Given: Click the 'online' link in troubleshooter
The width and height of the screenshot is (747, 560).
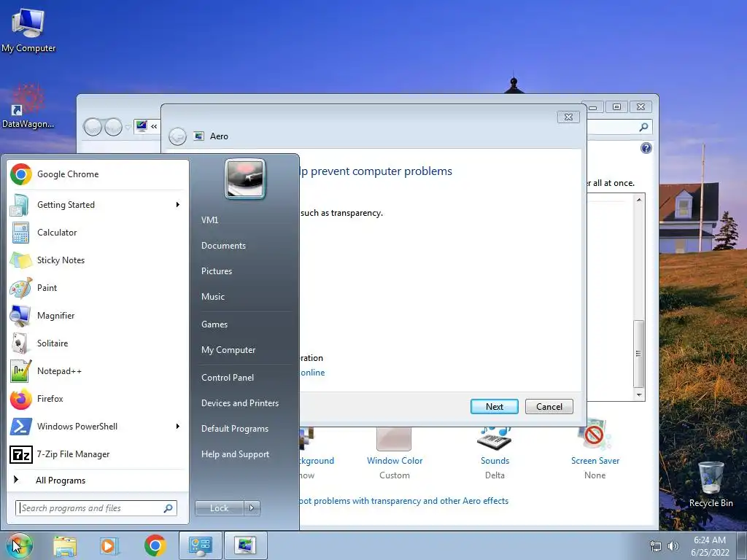Looking at the screenshot, I should pos(312,373).
